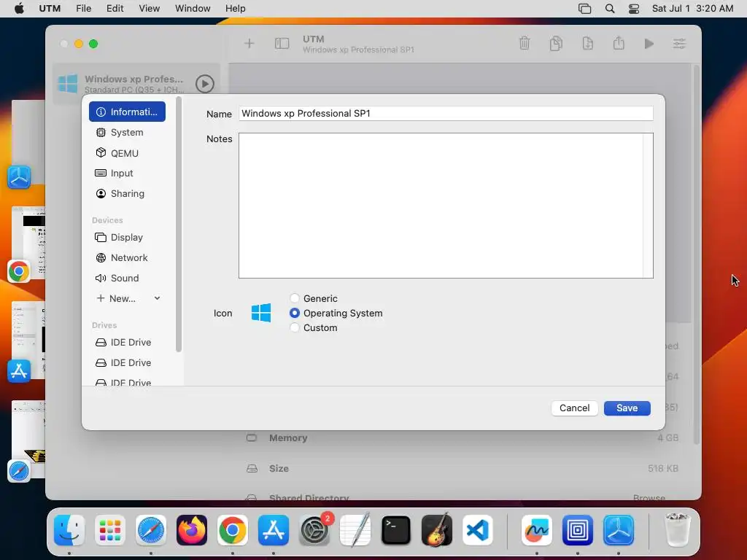Image resolution: width=747 pixels, height=560 pixels.
Task: Open Freeform from the Dock
Action: (x=537, y=530)
